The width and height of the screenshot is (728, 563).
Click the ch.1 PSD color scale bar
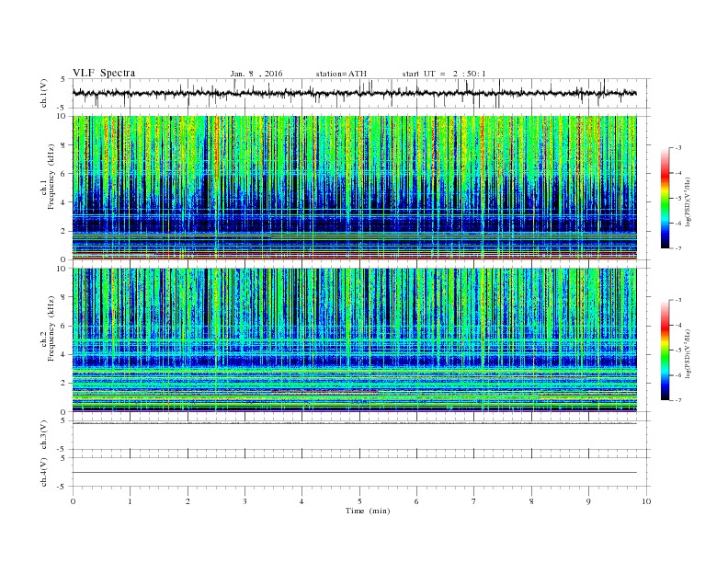click(x=665, y=198)
